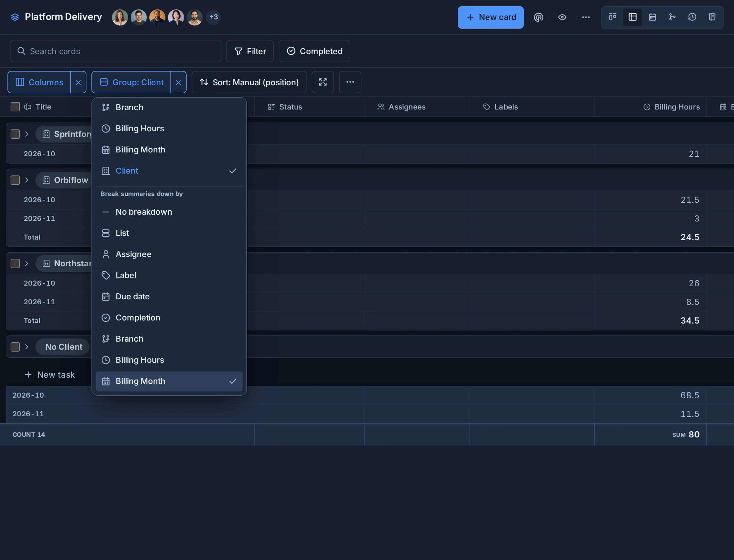This screenshot has height=560, width=734.
Task: Check the Orbiflow group checkbox
Action: pos(15,180)
